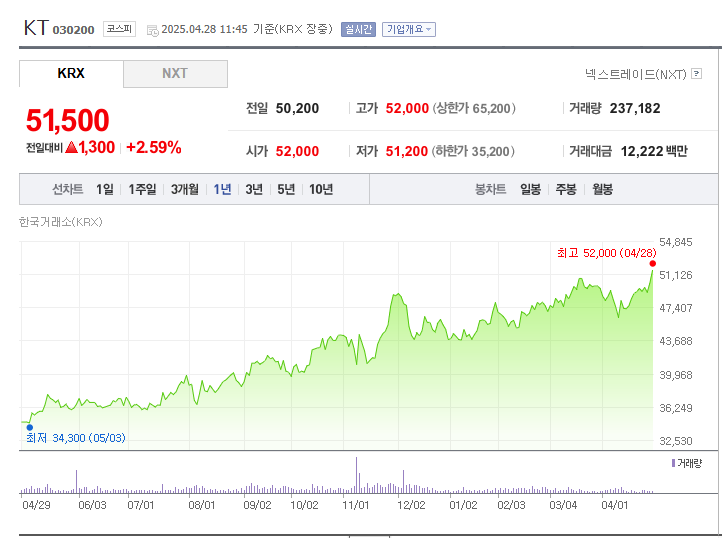
Task: Switch to the 월봉 candle chart
Action: (x=602, y=189)
